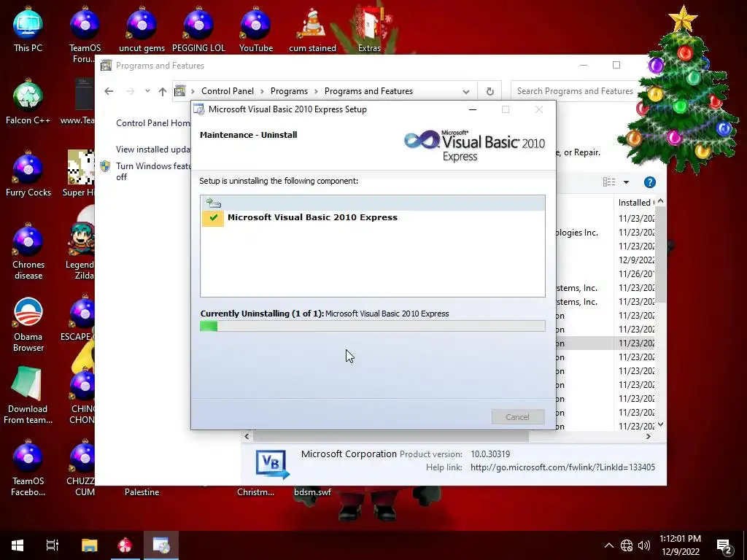Image resolution: width=747 pixels, height=560 pixels.
Task: Click the Windows Start button
Action: 18,545
